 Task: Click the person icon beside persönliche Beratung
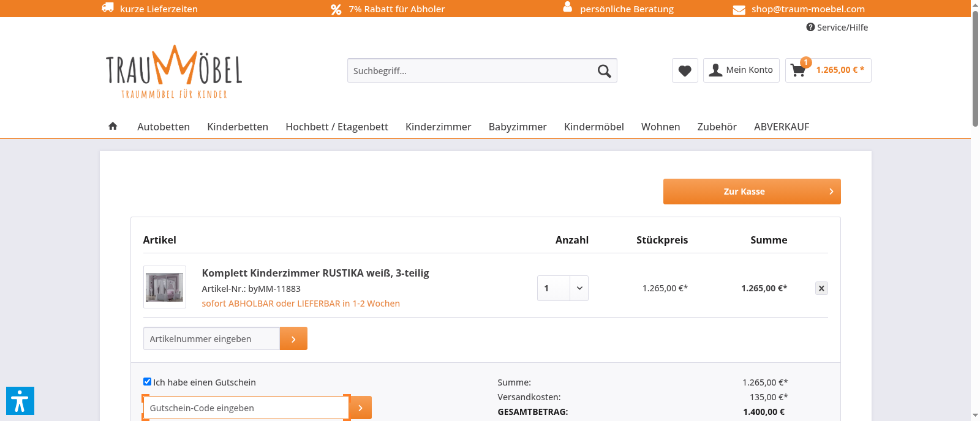click(x=567, y=7)
